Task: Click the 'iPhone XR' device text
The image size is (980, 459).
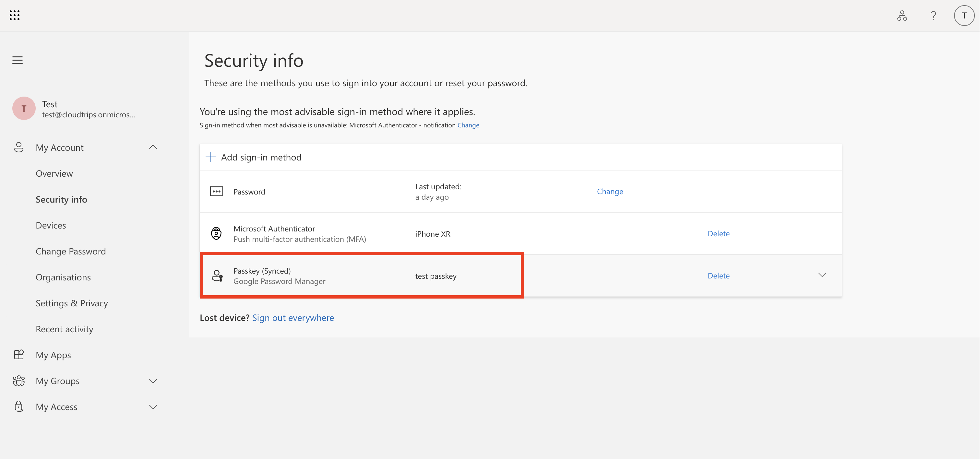Action: tap(433, 234)
